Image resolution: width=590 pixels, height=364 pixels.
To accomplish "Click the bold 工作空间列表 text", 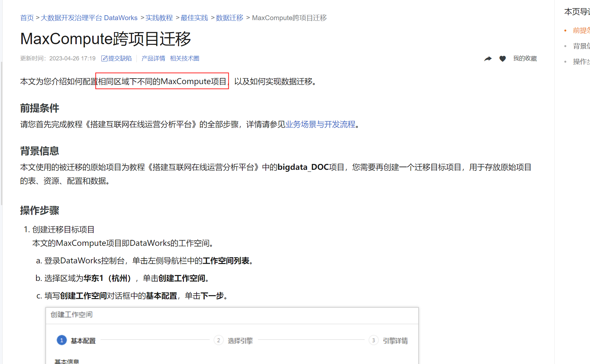I will click(226, 261).
